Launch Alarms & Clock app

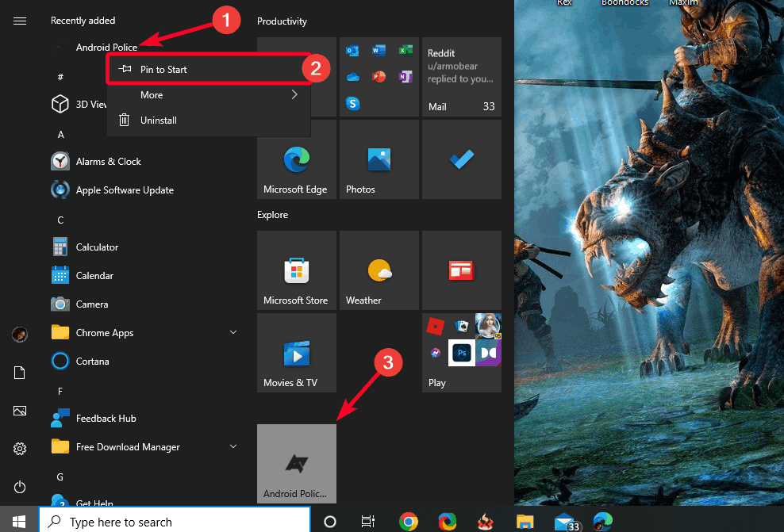109,162
